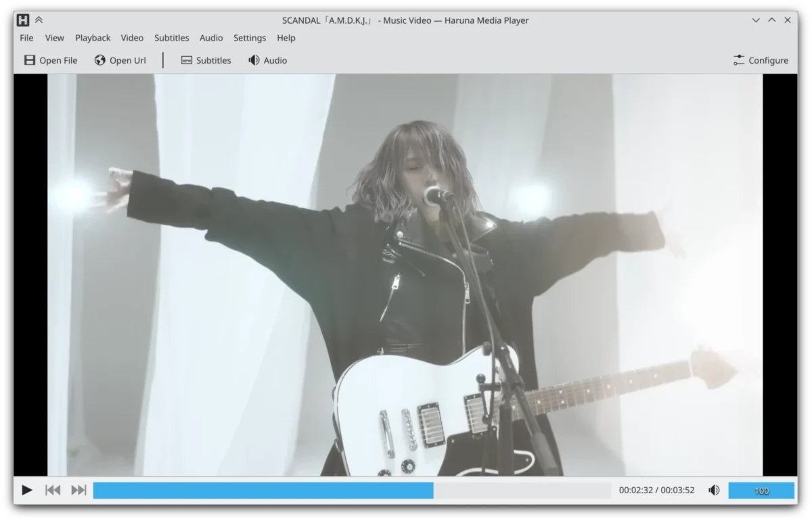Open the Subtitles toolbar dropdown
Viewport: 812px width, 521px height.
click(x=206, y=60)
